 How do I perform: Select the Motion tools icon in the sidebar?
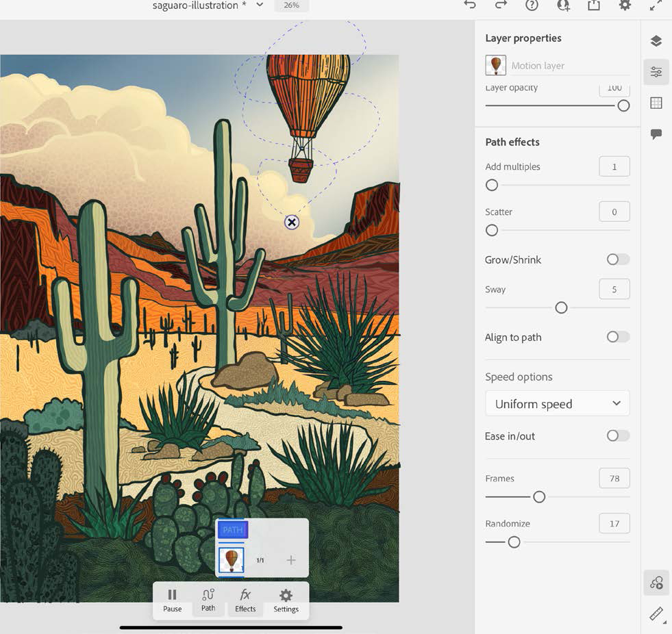tap(656, 583)
